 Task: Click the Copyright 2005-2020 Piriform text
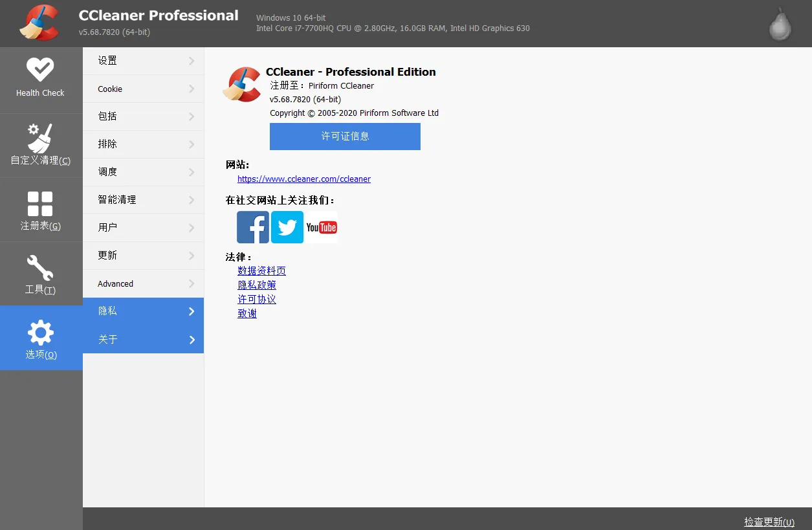(354, 113)
